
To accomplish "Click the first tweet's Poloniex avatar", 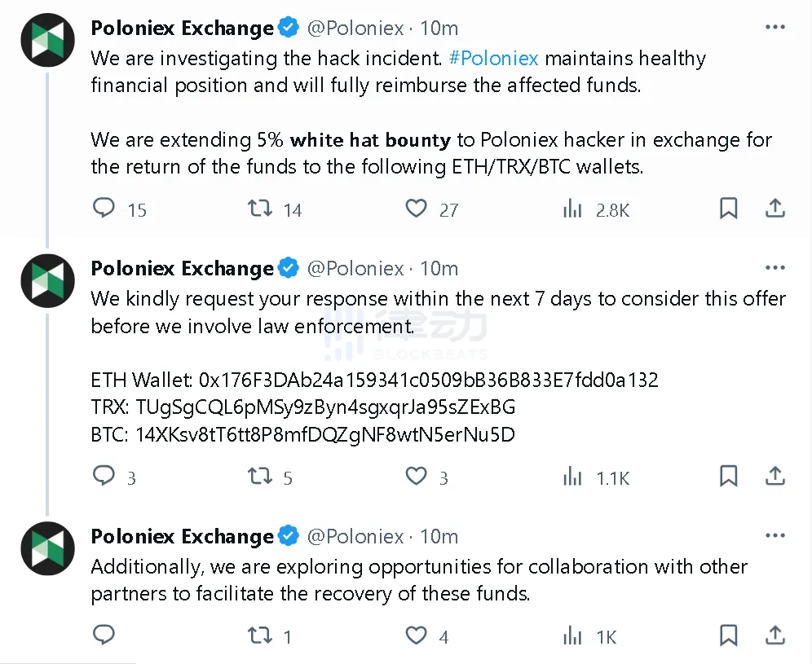I will pos(47,40).
